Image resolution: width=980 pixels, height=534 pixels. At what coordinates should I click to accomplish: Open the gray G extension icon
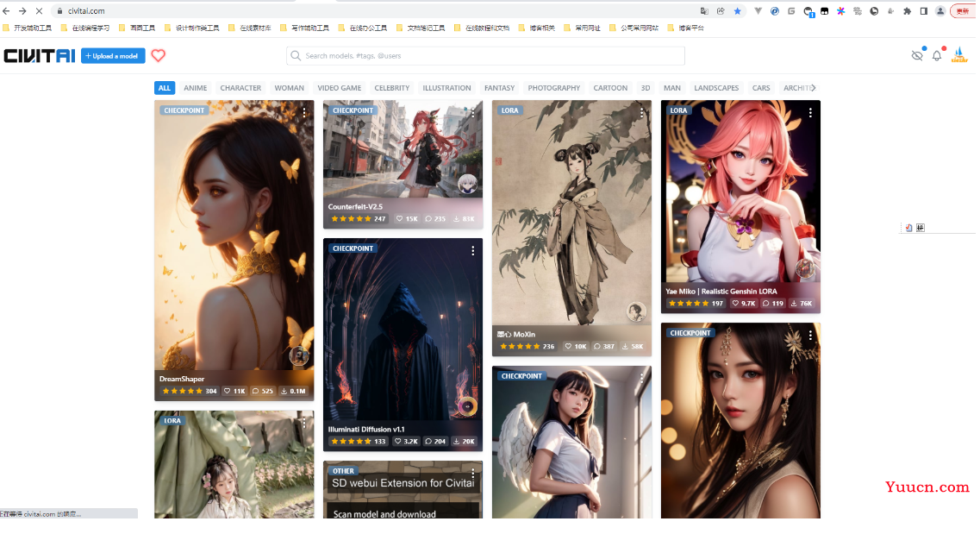coord(791,10)
